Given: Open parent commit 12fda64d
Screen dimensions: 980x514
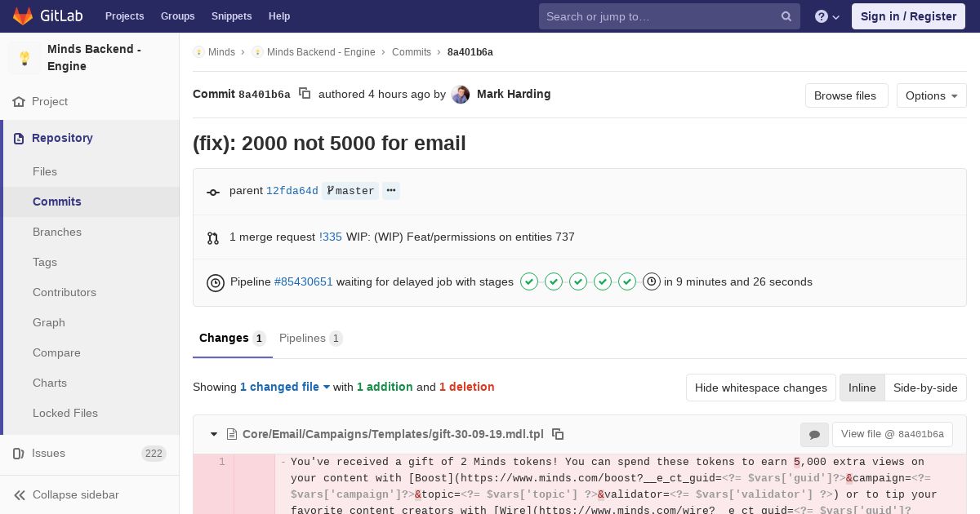Looking at the screenshot, I should point(292,191).
